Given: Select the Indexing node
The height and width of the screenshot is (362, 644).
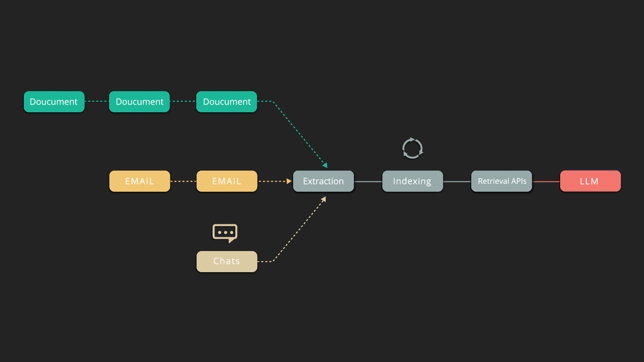Looking at the screenshot, I should pos(412,181).
